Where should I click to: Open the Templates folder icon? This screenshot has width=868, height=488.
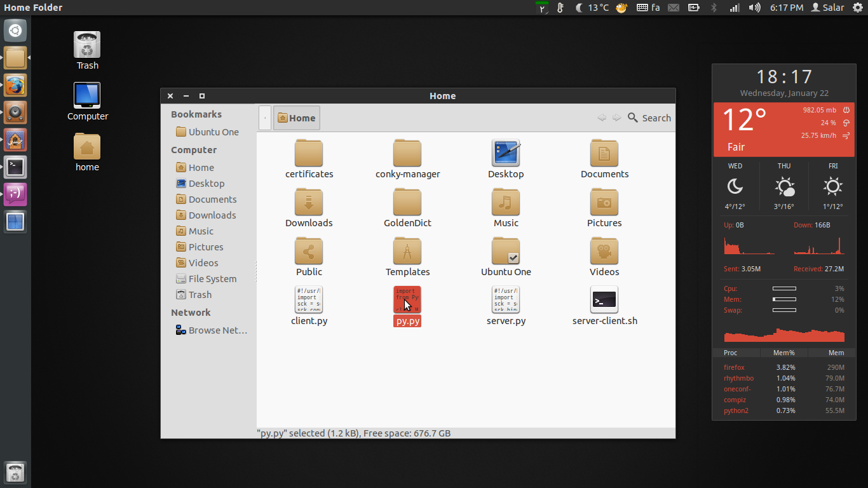coord(407,252)
